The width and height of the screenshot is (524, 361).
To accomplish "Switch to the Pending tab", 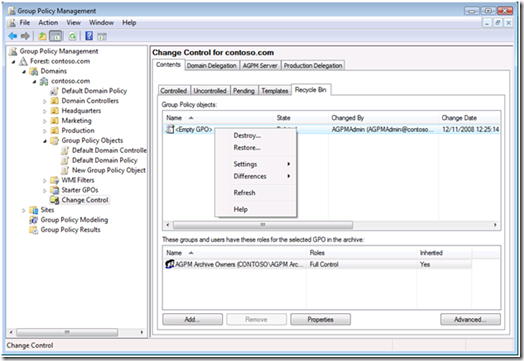I will 244,91.
